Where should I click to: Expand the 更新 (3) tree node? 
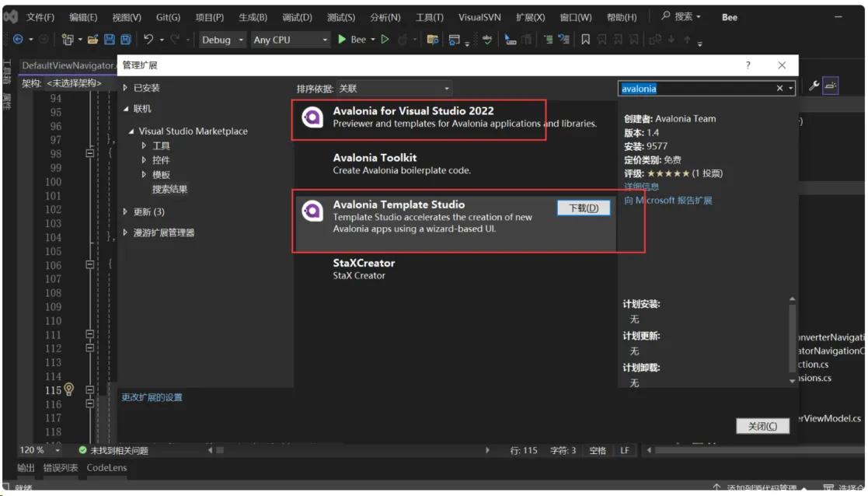(126, 211)
